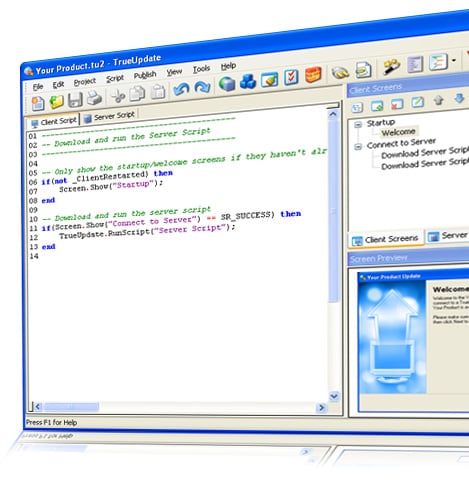Click 'Press F1 for Help' status text
The height and width of the screenshot is (483, 469).
tap(51, 422)
